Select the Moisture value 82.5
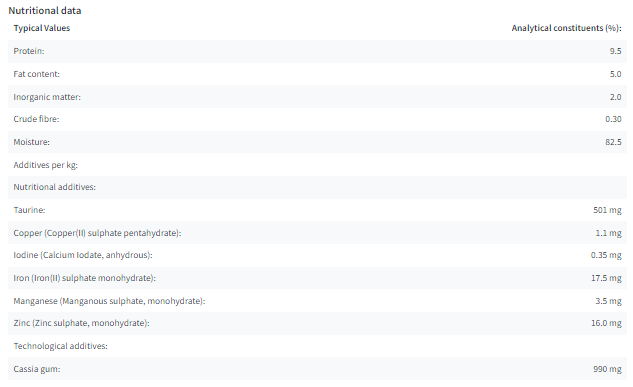Viewport: 633px width, 387px height. point(613,142)
